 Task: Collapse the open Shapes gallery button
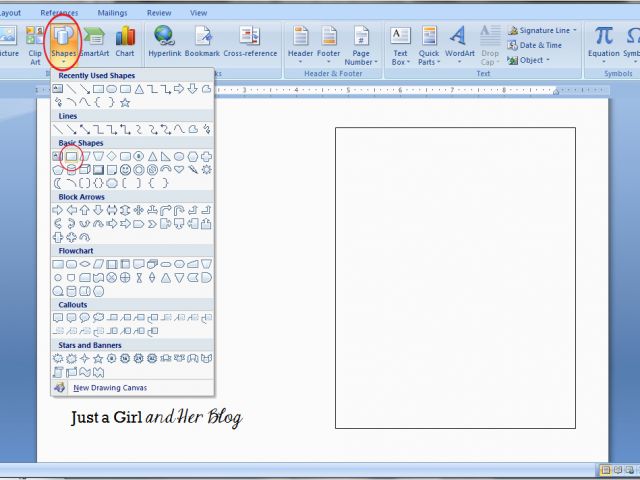(x=65, y=42)
